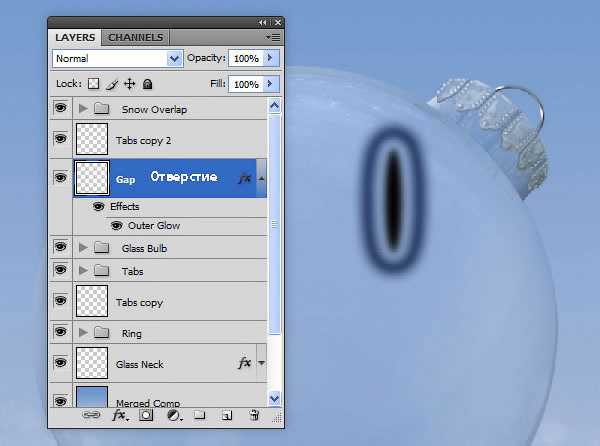Click the Fill 100% value field
Image resolution: width=600 pixels, height=446 pixels.
pyautogui.click(x=246, y=84)
